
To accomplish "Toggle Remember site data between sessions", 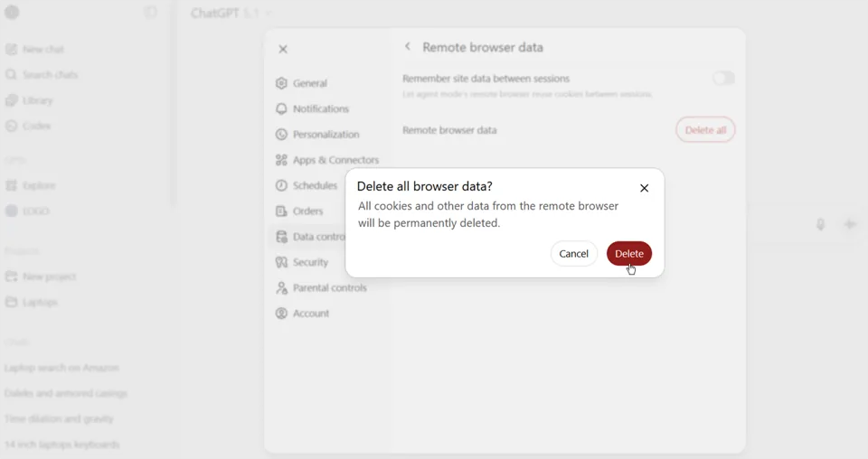I will pyautogui.click(x=723, y=79).
